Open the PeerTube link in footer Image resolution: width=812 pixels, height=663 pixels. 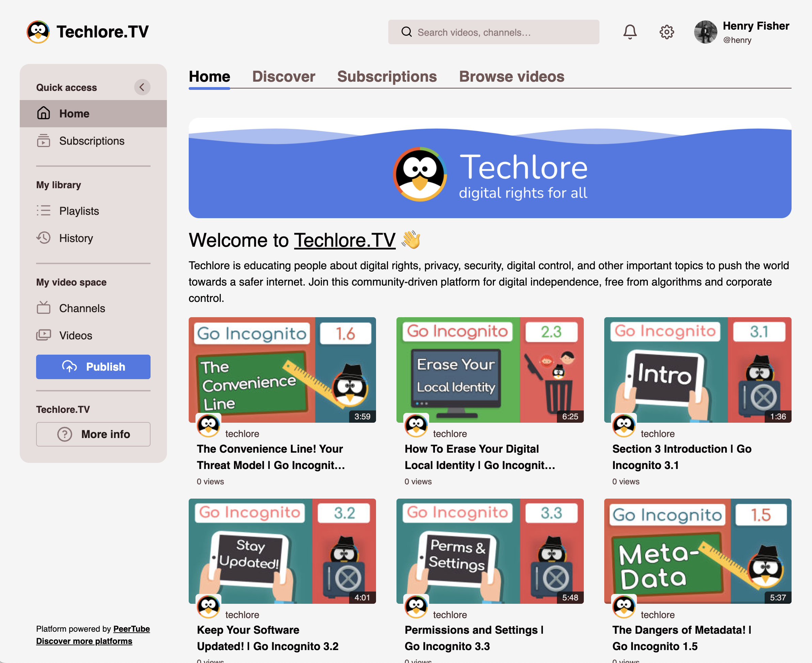point(131,629)
